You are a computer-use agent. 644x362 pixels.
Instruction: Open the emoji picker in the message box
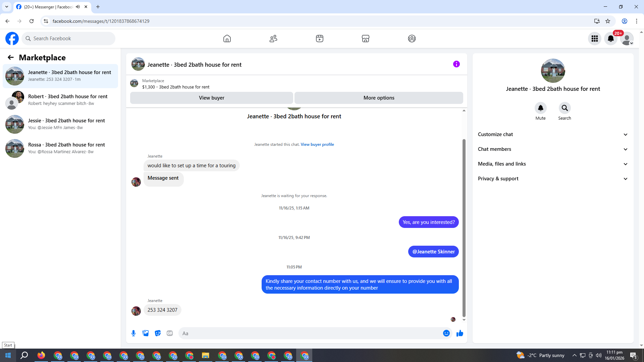point(446,333)
